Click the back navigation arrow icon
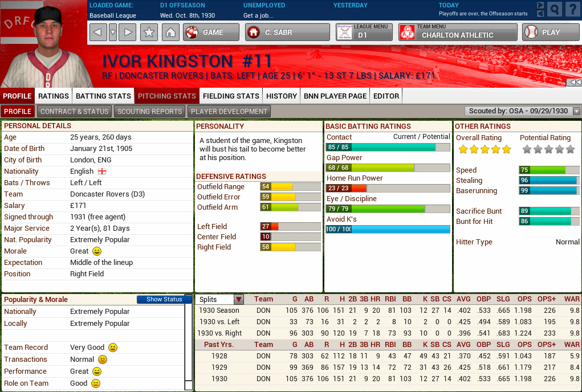Screen dimensions: 582x392 pos(97,32)
